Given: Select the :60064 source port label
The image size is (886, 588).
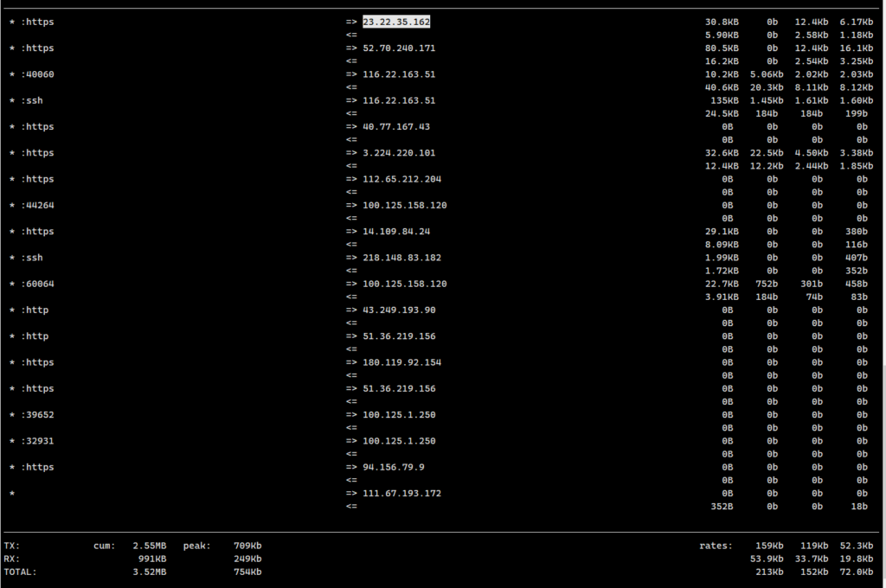Looking at the screenshot, I should tap(37, 284).
